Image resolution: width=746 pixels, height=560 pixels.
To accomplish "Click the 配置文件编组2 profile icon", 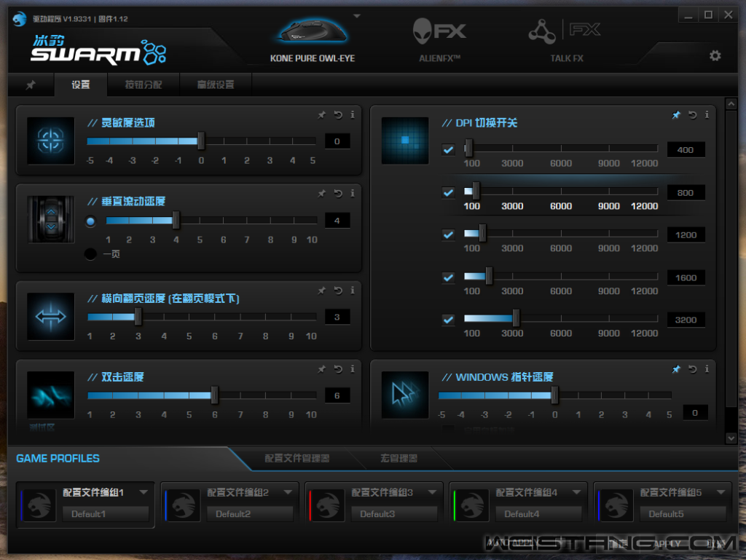I will pos(183,505).
